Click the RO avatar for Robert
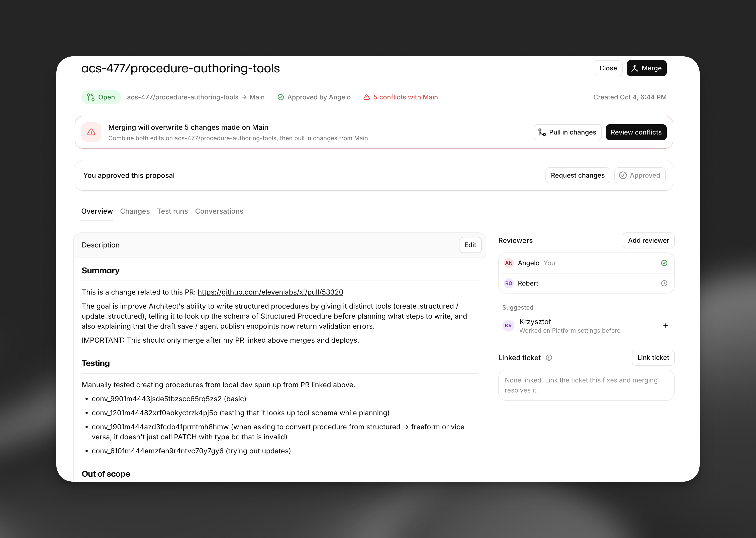Screen dimensions: 756x538 tap(509, 283)
